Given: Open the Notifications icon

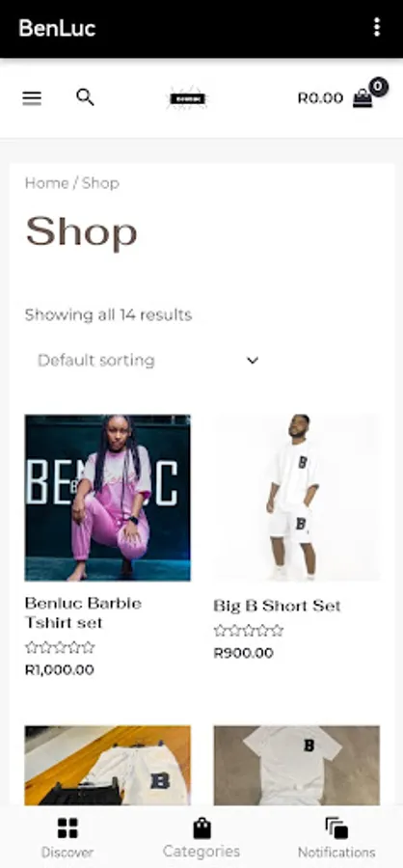Looking at the screenshot, I should click(x=336, y=828).
